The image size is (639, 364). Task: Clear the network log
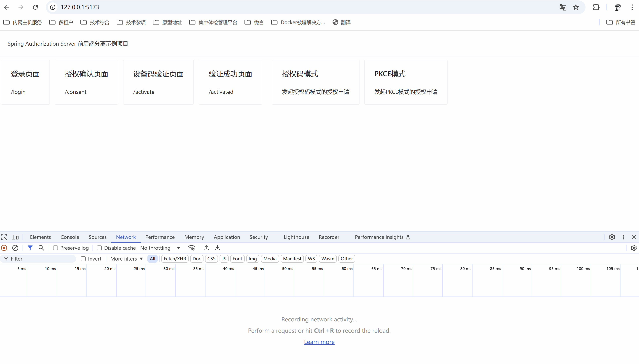(15, 248)
